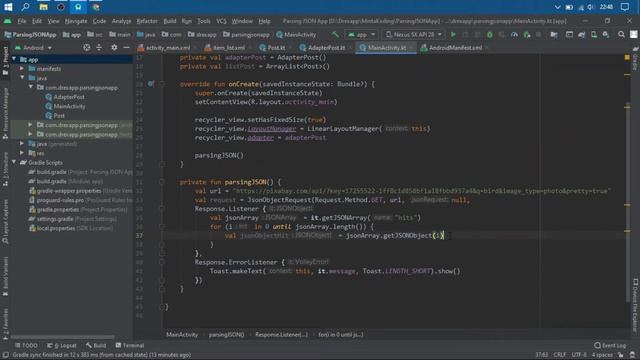
Task: Open Windows Start menu
Action: 8,7
